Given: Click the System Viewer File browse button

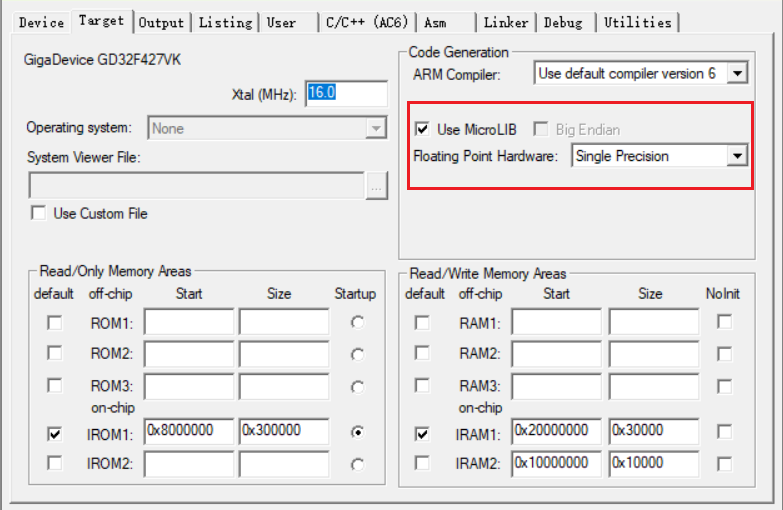Looking at the screenshot, I should [376, 186].
